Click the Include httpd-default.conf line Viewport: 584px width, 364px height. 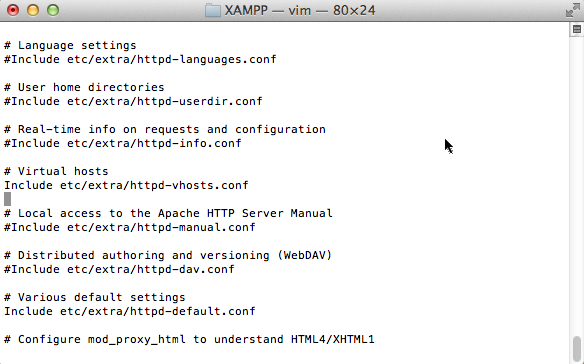(130, 311)
